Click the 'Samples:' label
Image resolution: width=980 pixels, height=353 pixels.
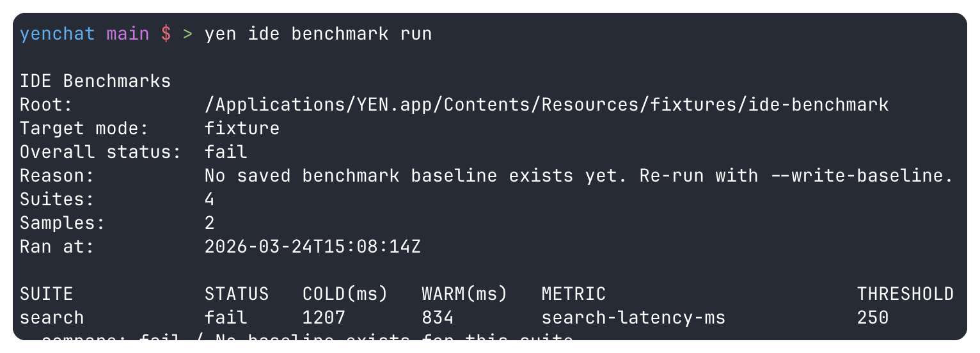click(63, 223)
